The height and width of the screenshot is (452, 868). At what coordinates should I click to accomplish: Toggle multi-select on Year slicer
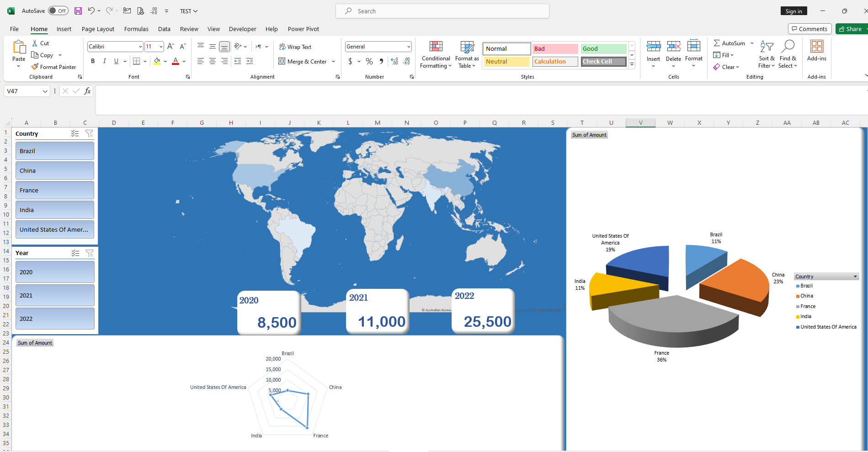click(x=75, y=253)
